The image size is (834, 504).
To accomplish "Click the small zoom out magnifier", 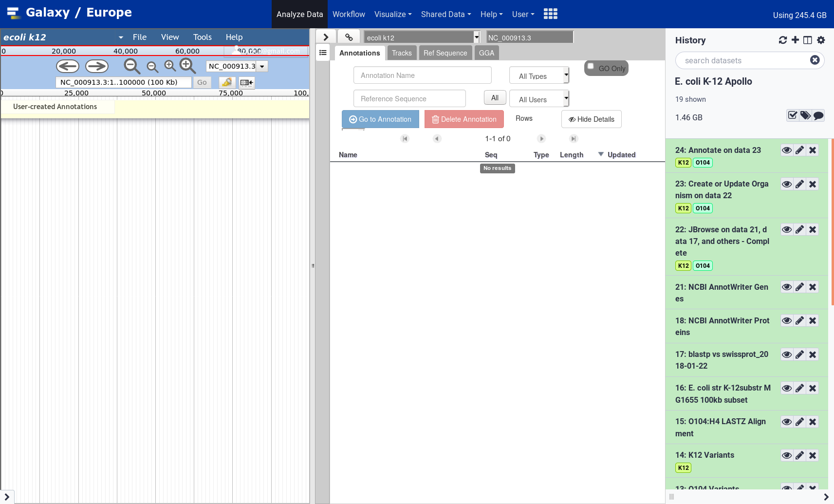I will coord(152,67).
